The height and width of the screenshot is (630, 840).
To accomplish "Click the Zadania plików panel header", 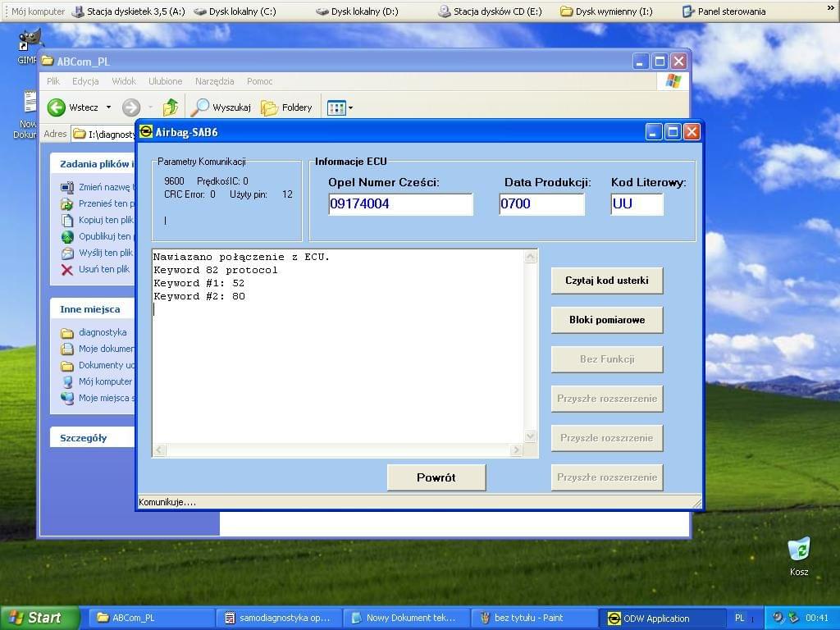I will point(92,164).
